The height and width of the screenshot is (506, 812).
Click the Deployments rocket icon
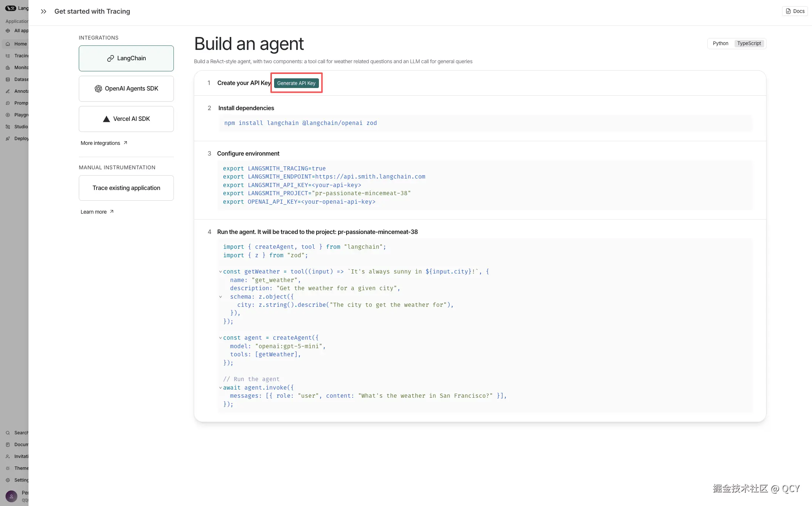(x=8, y=139)
